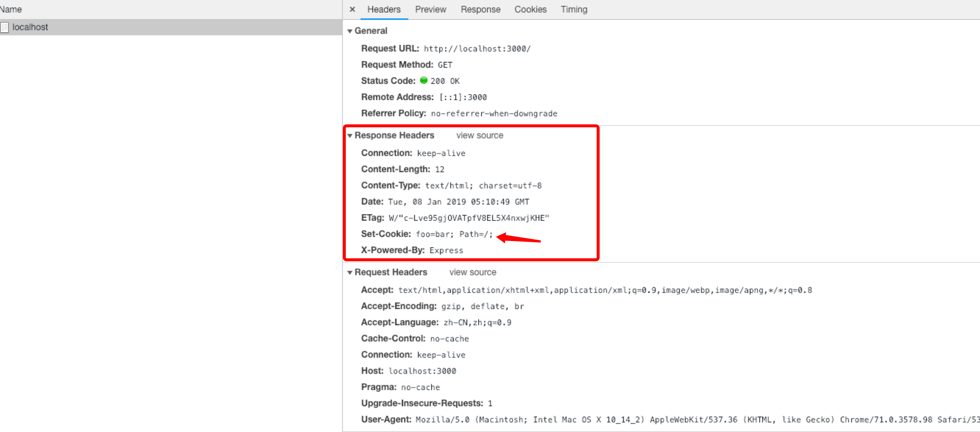Viewport: 980px width, 432px height.
Task: Select the Host localhost:3000 value
Action: tap(422, 371)
